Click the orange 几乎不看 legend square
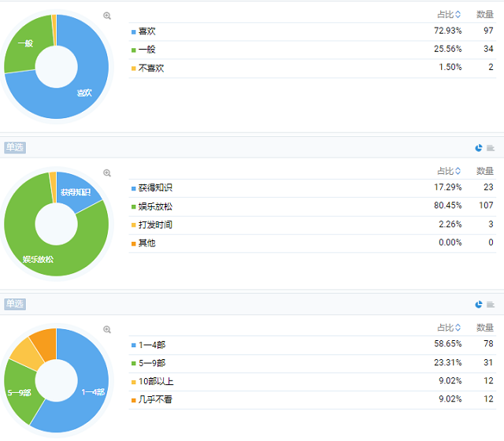504x441 pixels. 134,400
